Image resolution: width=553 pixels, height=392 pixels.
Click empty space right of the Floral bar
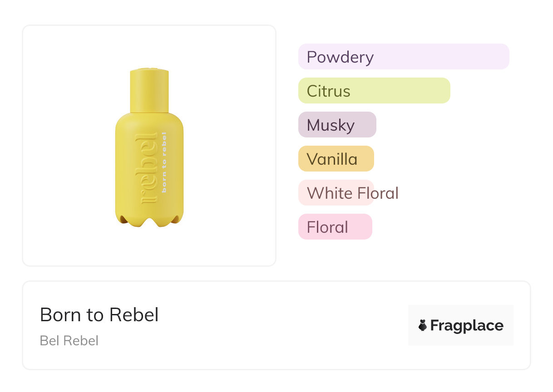pos(445,227)
